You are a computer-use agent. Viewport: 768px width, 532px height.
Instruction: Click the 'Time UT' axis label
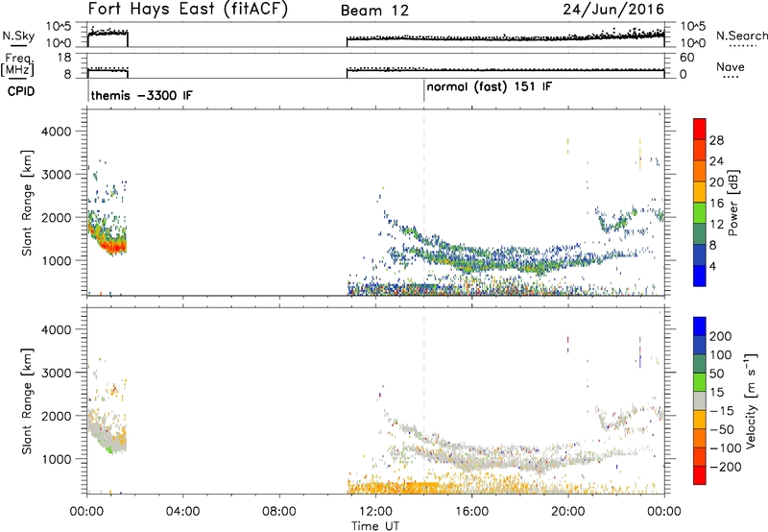375,525
